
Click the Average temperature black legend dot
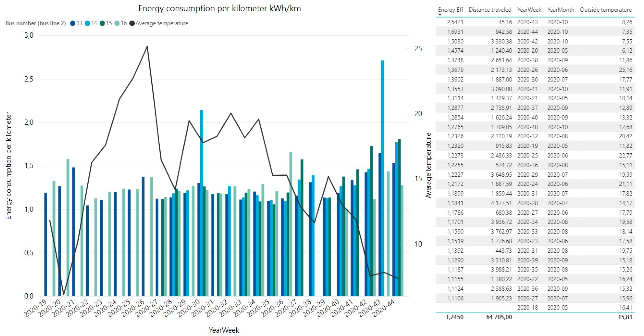pyautogui.click(x=132, y=24)
